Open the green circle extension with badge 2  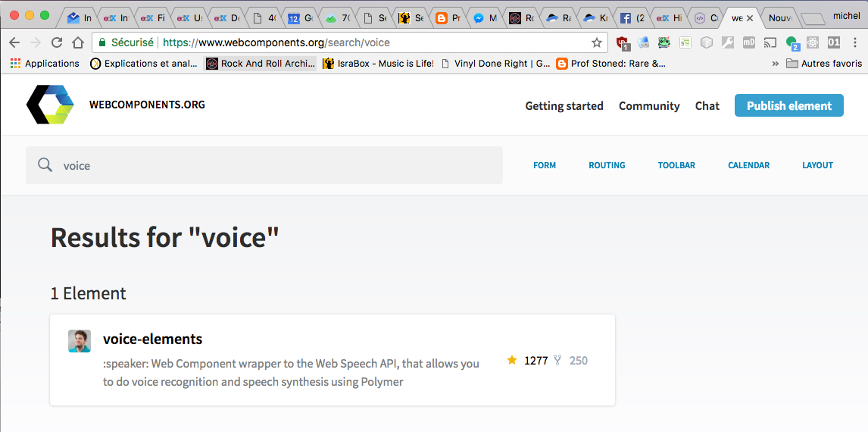[x=792, y=42]
